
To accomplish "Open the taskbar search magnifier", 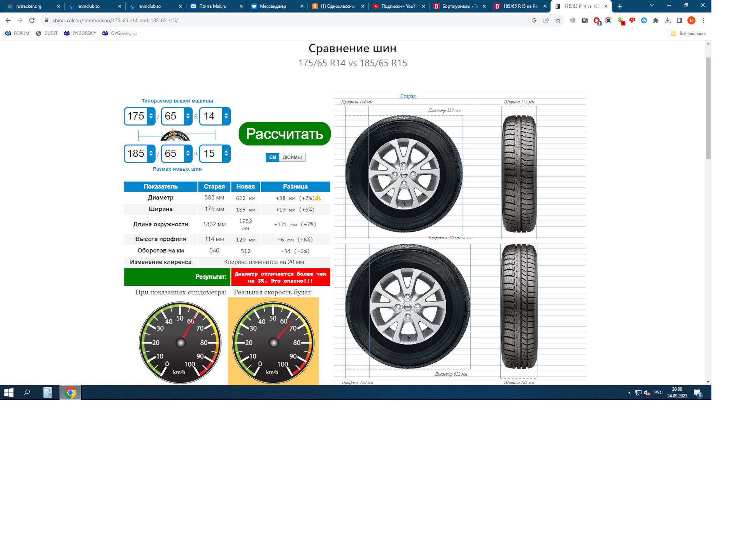I will (x=27, y=393).
